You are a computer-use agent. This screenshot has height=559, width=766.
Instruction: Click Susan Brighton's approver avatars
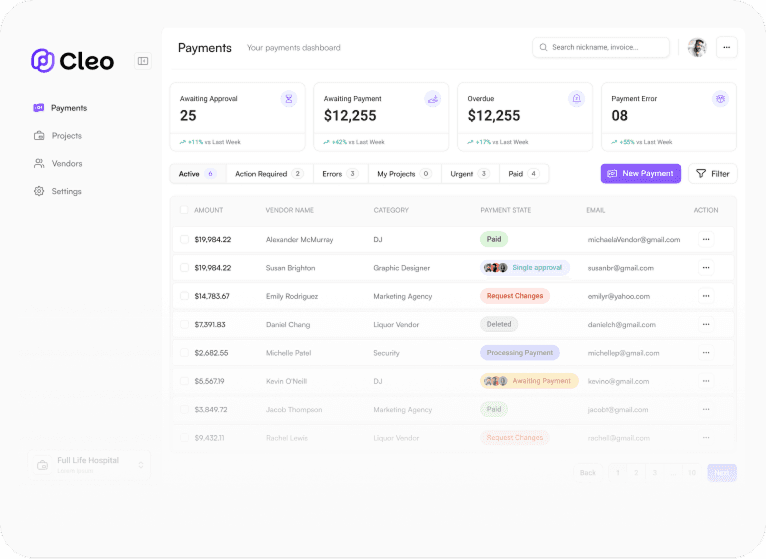click(x=495, y=268)
